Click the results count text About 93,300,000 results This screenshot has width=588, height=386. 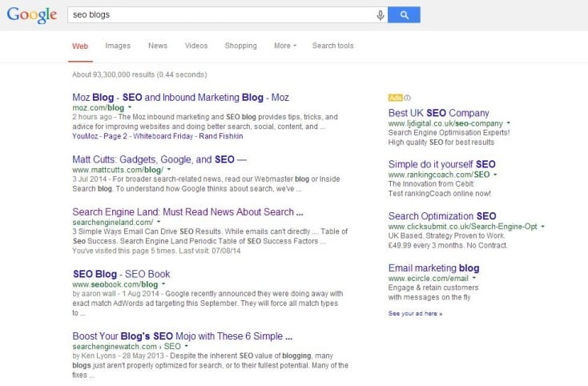click(x=139, y=74)
